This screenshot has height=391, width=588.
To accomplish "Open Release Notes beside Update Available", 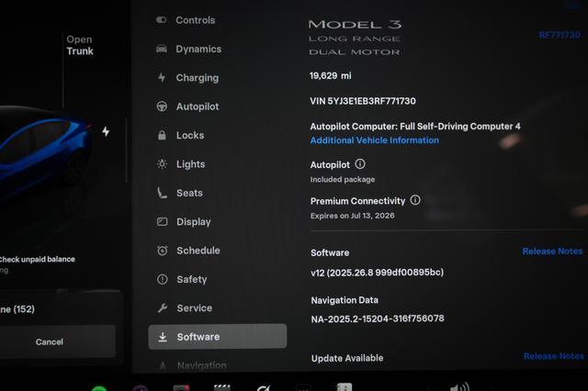I will tap(554, 356).
